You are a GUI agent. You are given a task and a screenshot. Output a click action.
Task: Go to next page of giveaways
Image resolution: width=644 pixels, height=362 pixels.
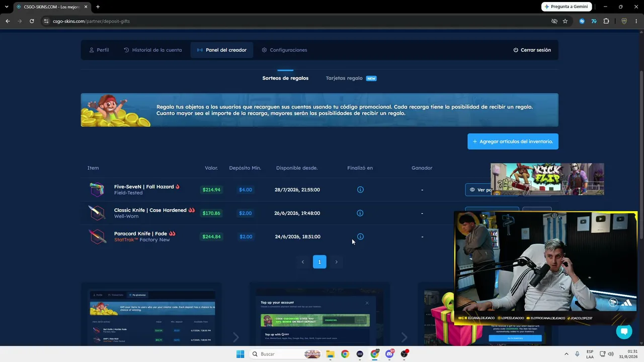337,262
